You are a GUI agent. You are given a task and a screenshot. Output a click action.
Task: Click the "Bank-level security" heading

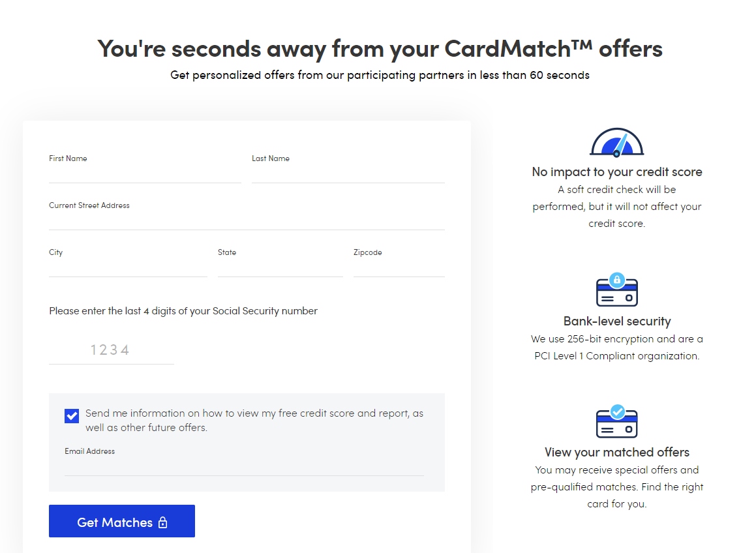tap(617, 321)
